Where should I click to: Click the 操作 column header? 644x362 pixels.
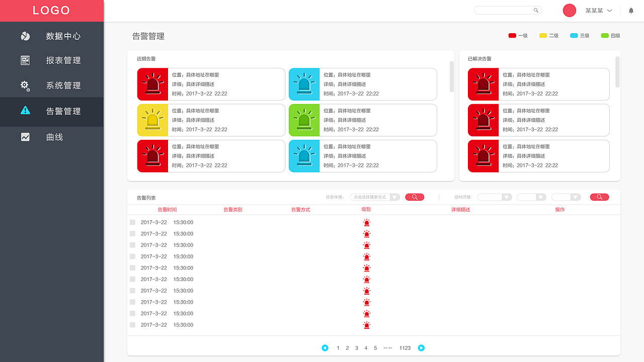pos(560,210)
